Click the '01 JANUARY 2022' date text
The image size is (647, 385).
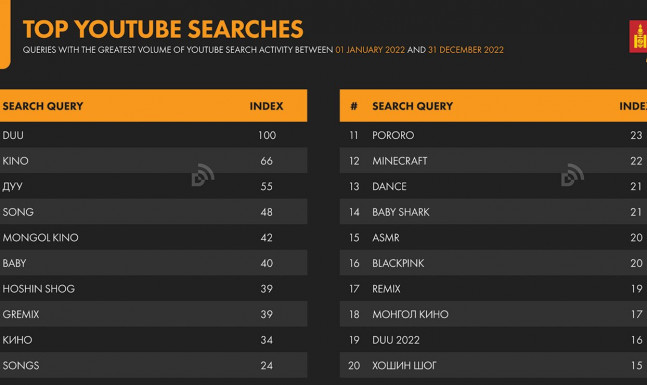(x=370, y=50)
